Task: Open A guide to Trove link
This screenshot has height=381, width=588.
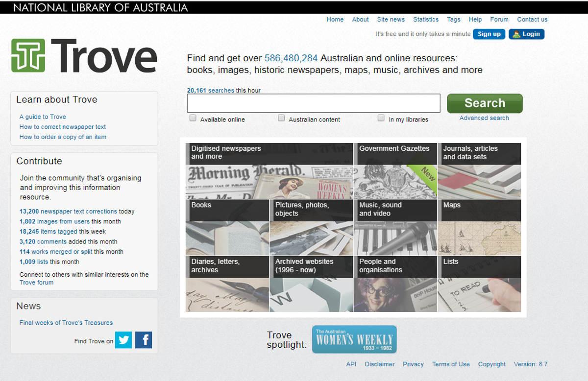Action: pyautogui.click(x=43, y=117)
